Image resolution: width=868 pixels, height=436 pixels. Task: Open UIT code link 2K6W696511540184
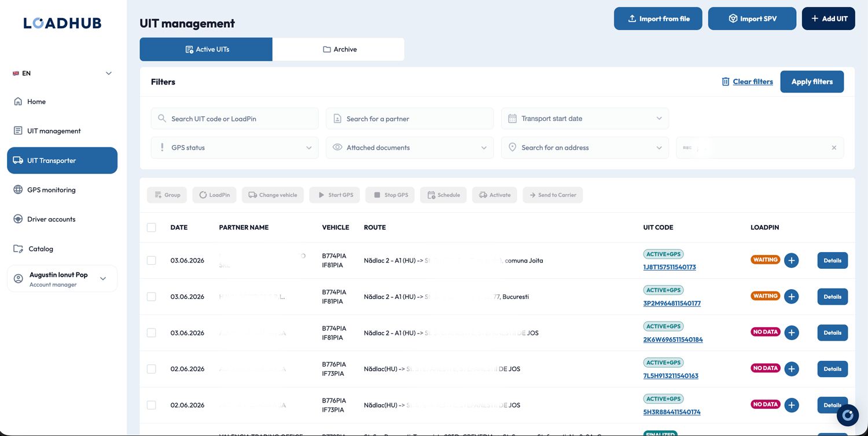[673, 339]
